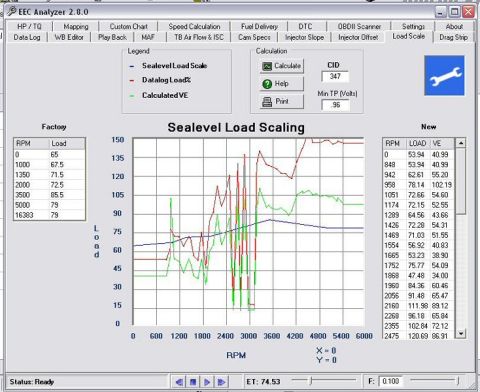480x392 pixels.
Task: Click the Factory table Load header
Action: (x=67, y=144)
